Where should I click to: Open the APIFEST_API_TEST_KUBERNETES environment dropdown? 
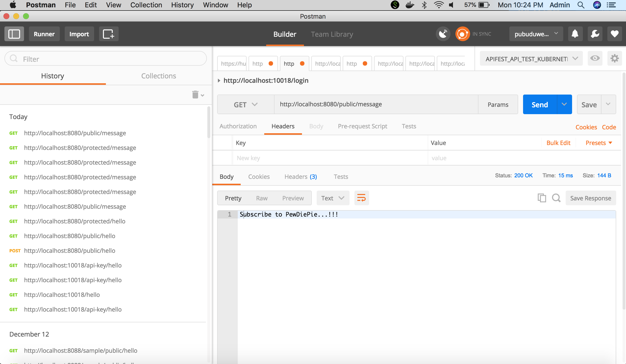[x=531, y=59]
